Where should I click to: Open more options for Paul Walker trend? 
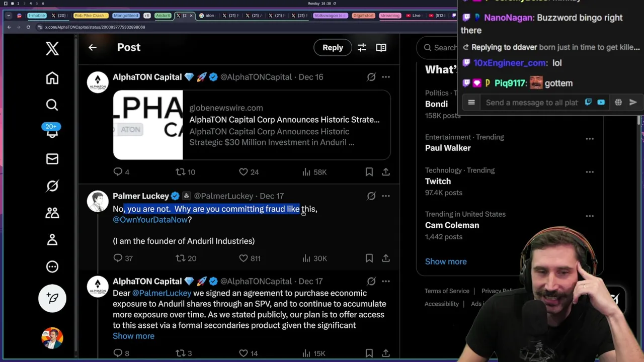(x=590, y=139)
